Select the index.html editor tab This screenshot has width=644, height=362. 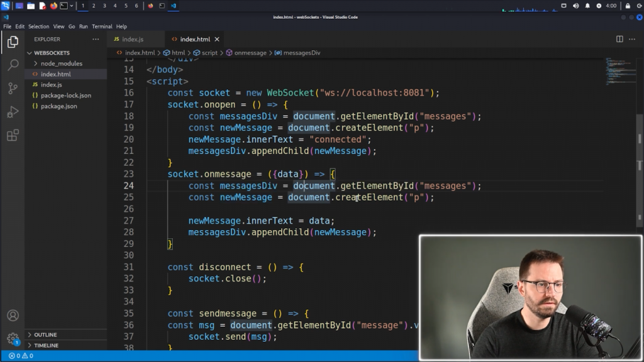coord(195,39)
